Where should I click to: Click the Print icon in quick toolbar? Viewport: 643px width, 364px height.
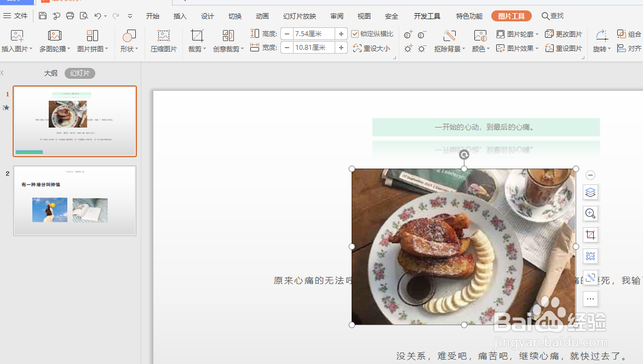coord(70,16)
